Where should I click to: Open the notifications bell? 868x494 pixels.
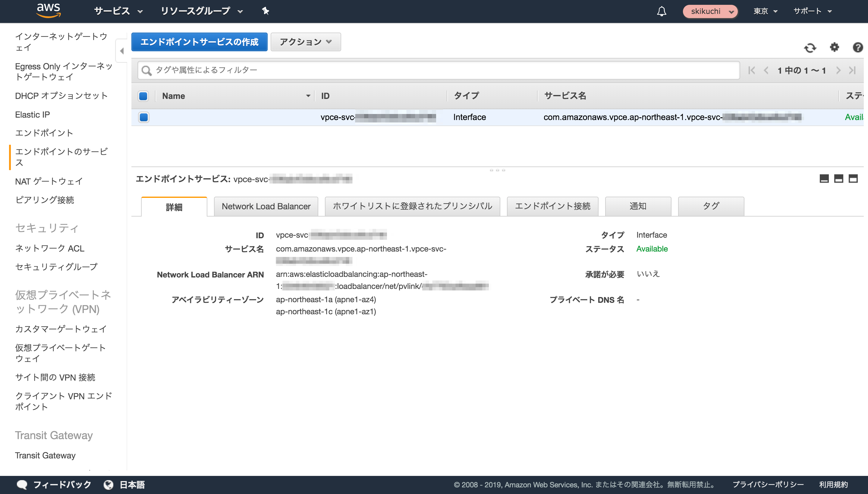click(662, 11)
